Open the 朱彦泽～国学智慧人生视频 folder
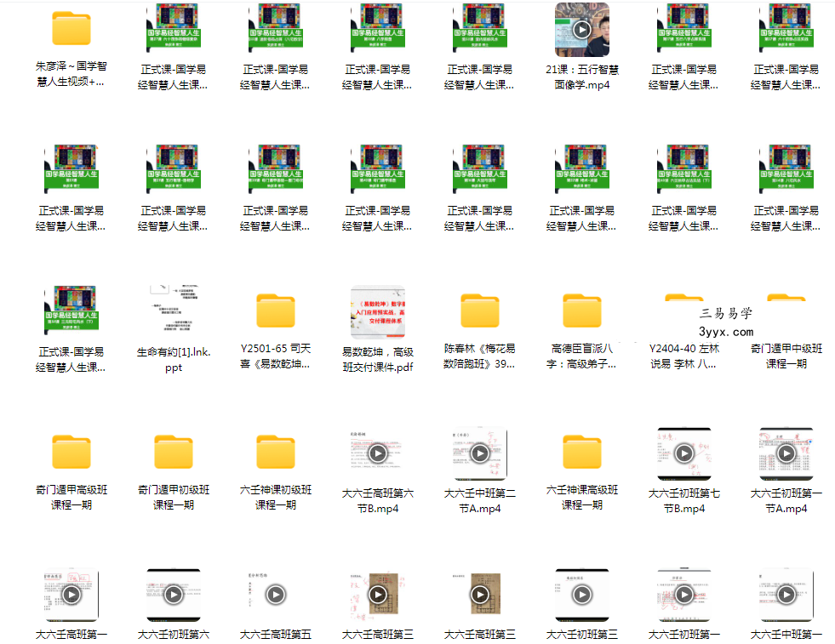 pyautogui.click(x=71, y=29)
